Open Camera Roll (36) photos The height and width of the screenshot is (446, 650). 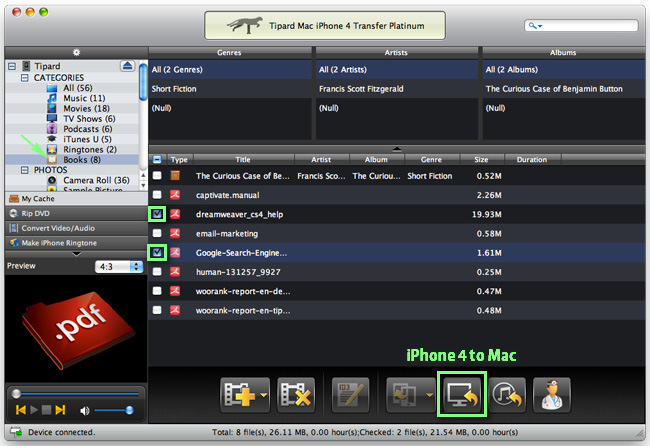[96, 180]
